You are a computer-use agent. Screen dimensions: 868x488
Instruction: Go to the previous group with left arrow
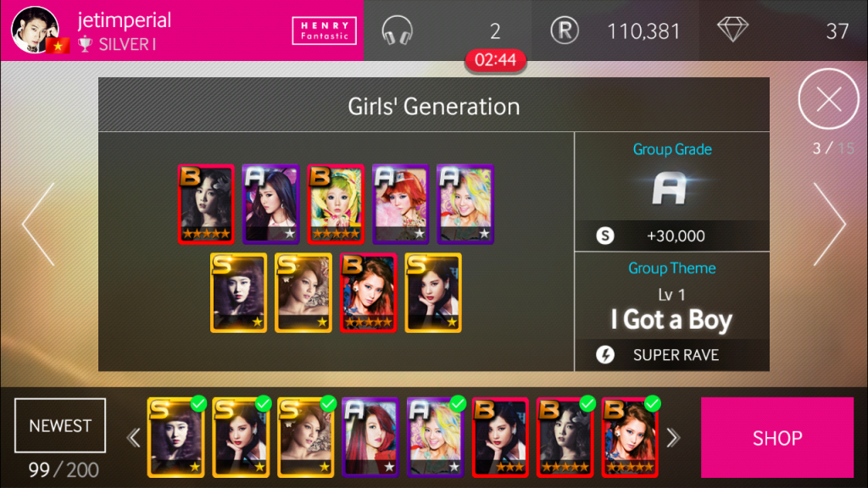39,224
